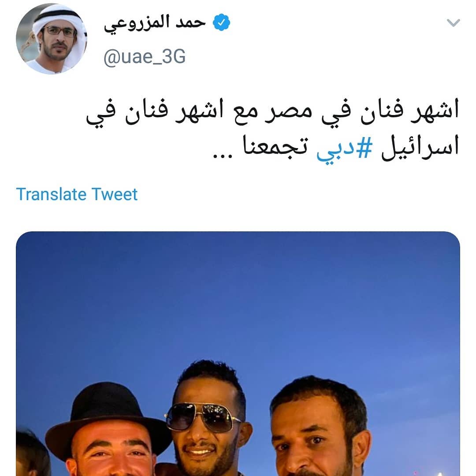The height and width of the screenshot is (476, 476).
Task: Open the @uae_3G handle profile
Action: pos(145,57)
